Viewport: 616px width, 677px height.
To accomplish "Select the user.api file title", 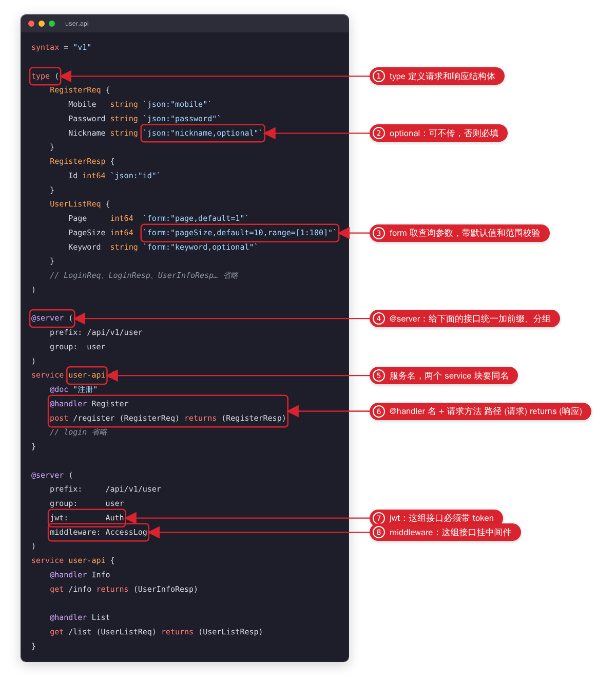I will (77, 24).
